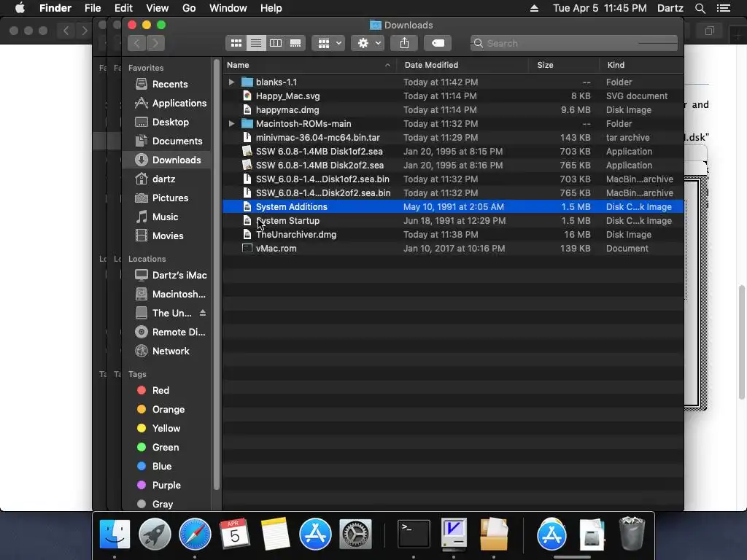This screenshot has width=747, height=560.
Task: Sort by Name column header
Action: click(x=309, y=65)
